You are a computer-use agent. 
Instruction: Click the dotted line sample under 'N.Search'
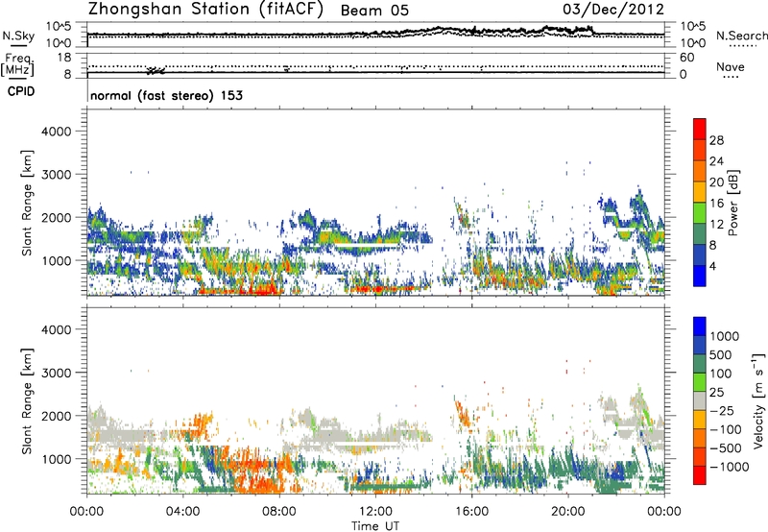(743, 46)
